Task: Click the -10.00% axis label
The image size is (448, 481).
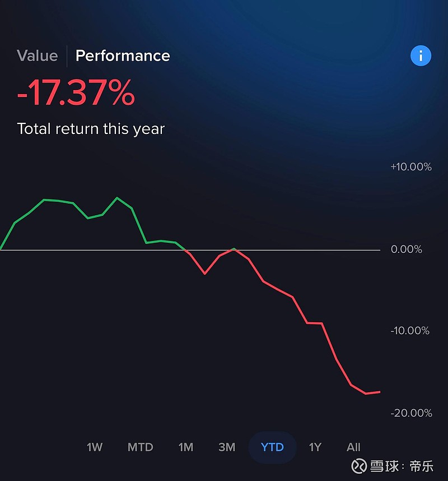Action: tap(411, 331)
